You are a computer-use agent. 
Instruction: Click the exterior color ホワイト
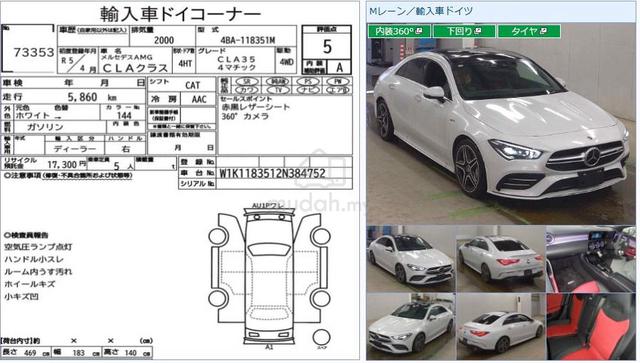[x=33, y=116]
